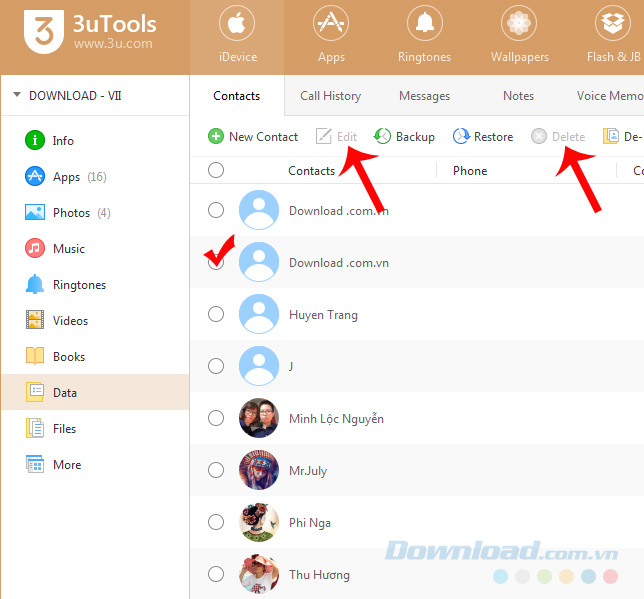Click the Delete button label
Screen dimensions: 644x599
(x=568, y=137)
